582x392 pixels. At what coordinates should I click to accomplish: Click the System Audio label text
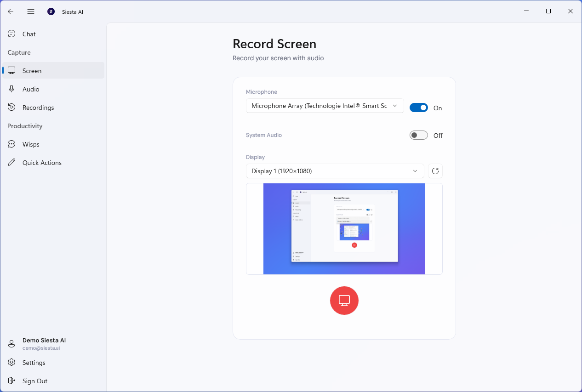tap(264, 135)
